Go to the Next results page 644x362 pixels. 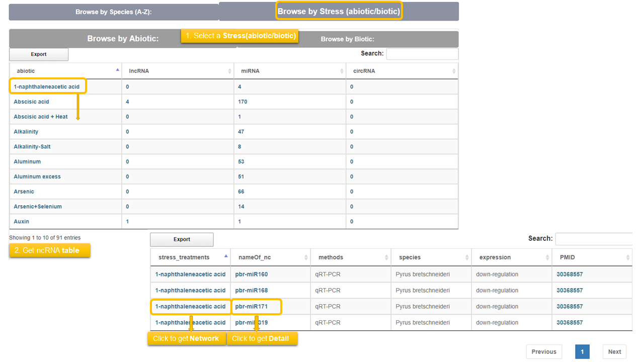pyautogui.click(x=614, y=352)
